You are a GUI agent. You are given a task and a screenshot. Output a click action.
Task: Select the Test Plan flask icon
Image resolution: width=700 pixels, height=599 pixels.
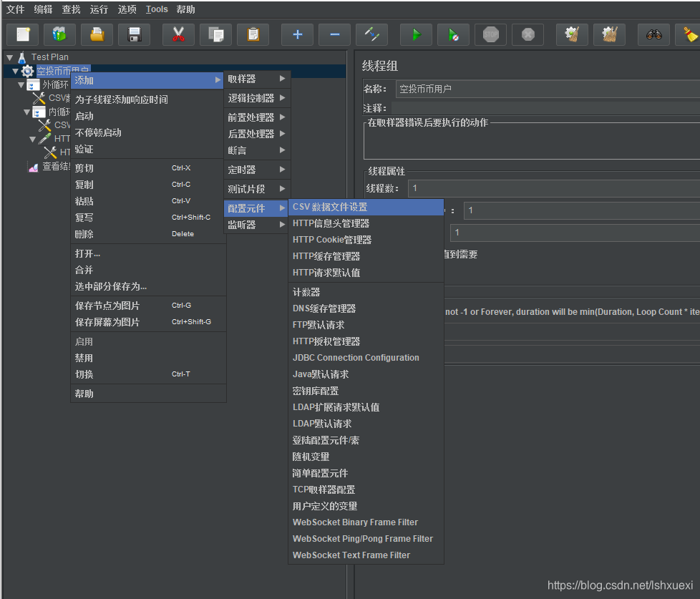22,57
